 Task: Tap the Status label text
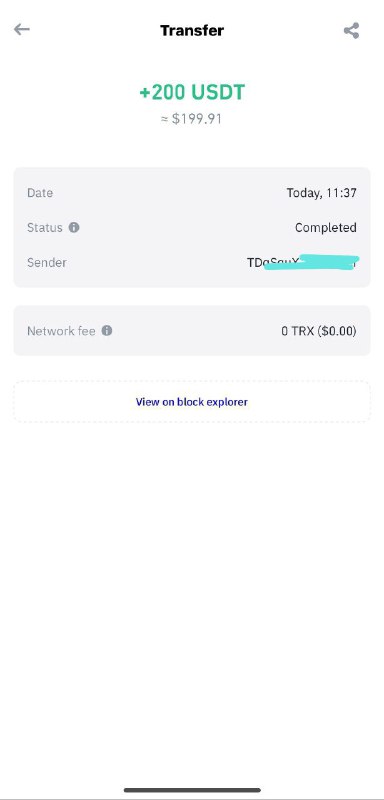pos(45,228)
